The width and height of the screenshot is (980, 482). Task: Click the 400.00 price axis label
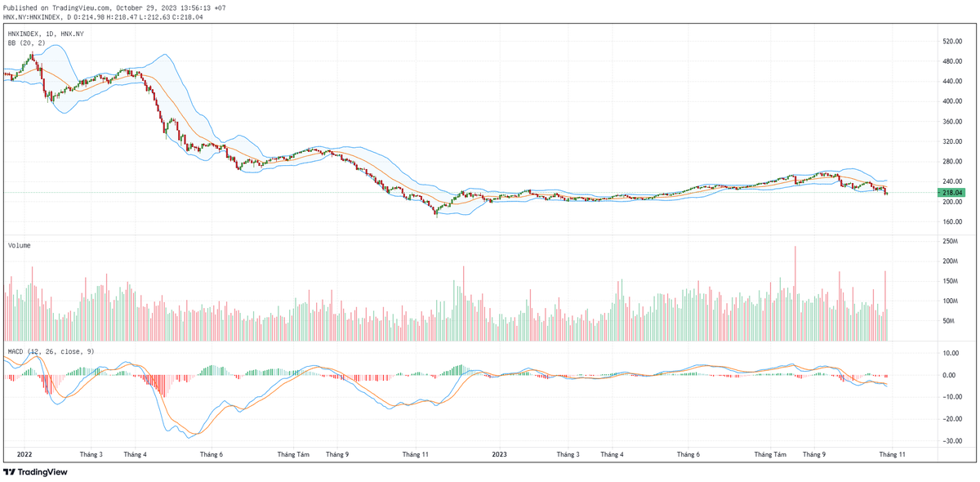point(951,101)
